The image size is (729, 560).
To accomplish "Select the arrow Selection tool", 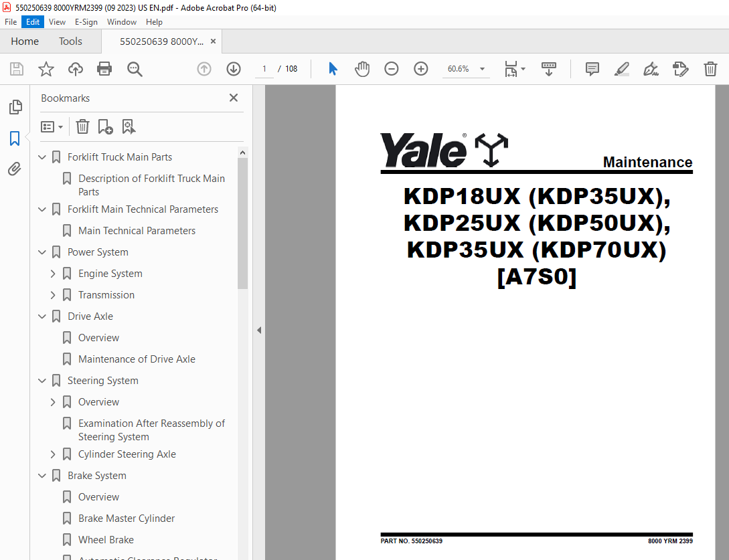I will point(333,69).
